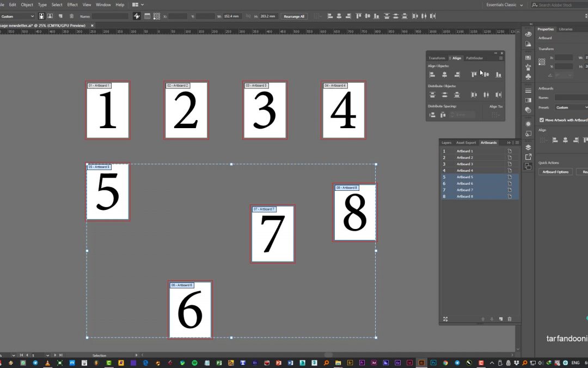
Task: Open the Object menu
Action: pyautogui.click(x=27, y=5)
